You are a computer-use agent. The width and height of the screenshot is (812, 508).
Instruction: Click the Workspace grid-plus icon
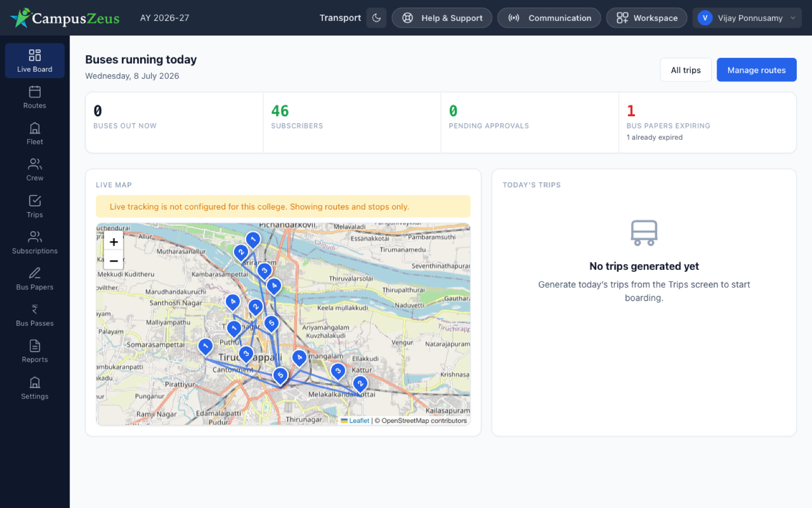pos(622,18)
